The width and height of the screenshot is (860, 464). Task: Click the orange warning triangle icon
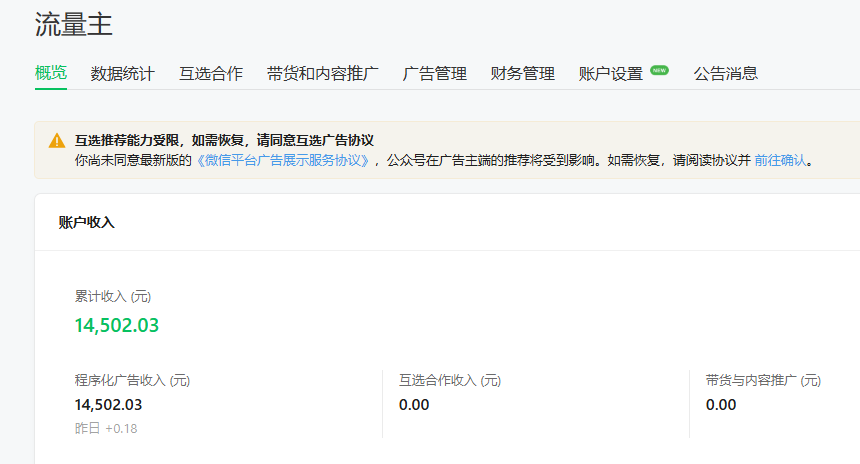coord(57,141)
